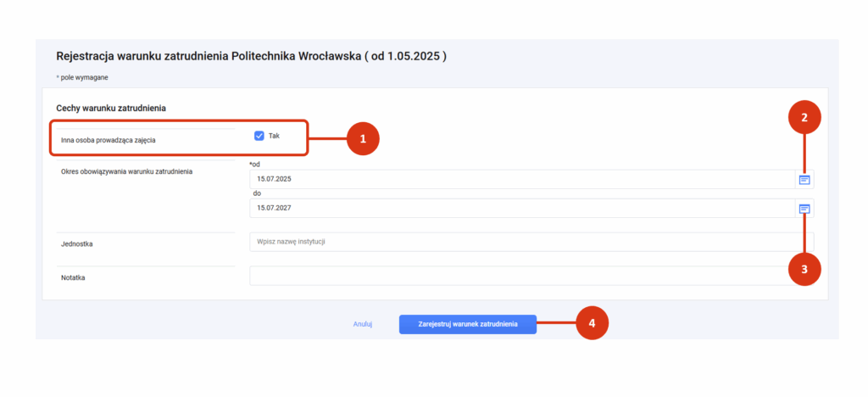Cancel via the Anuluj link
Screen dimensions: 868x397
click(363, 324)
